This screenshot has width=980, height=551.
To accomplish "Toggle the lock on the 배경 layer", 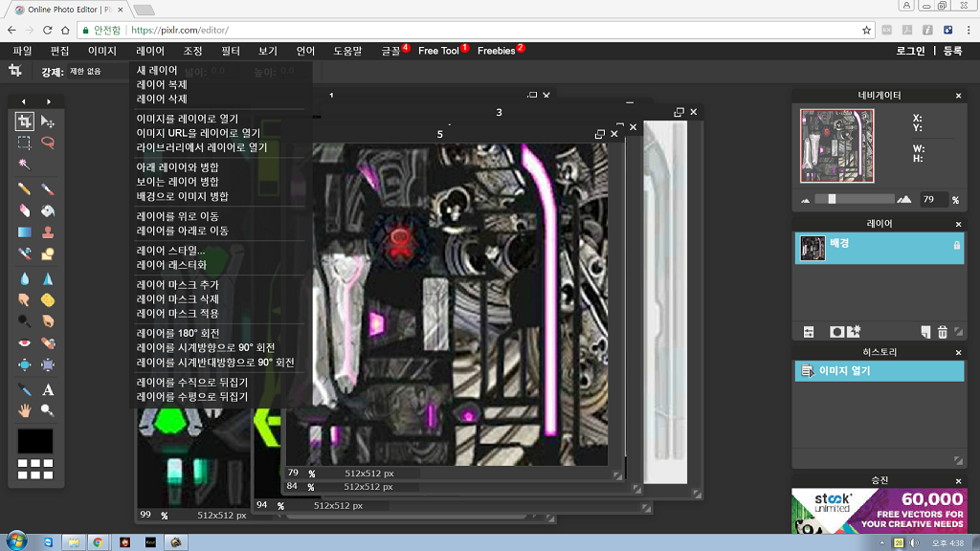I will coord(957,246).
